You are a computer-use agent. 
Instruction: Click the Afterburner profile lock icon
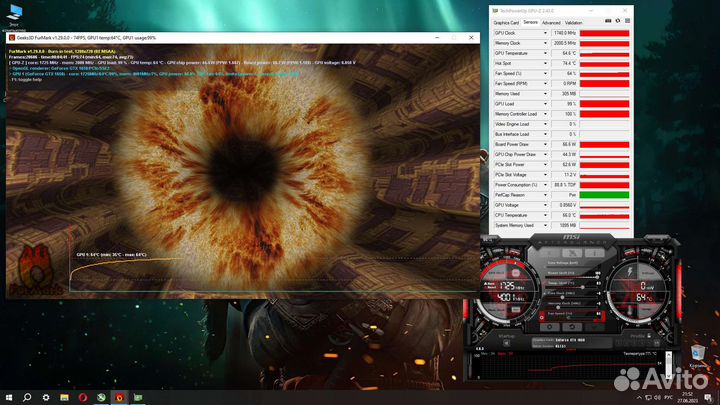click(649, 336)
